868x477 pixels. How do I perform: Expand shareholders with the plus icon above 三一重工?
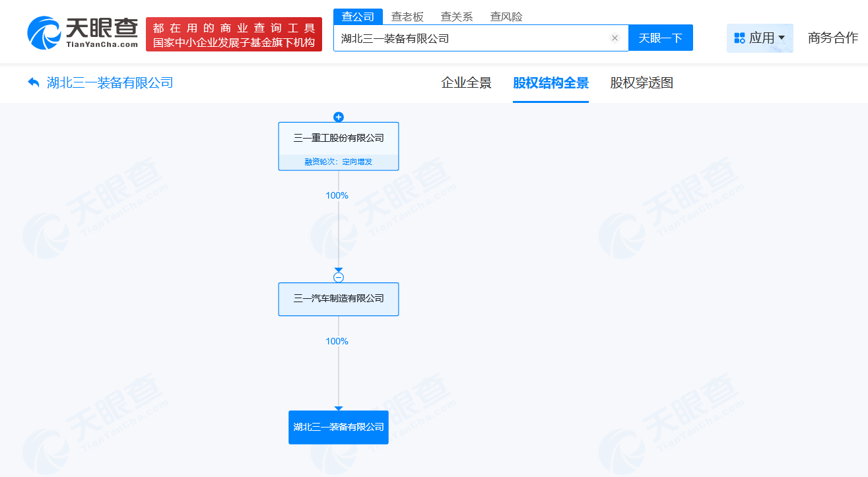[x=339, y=117]
